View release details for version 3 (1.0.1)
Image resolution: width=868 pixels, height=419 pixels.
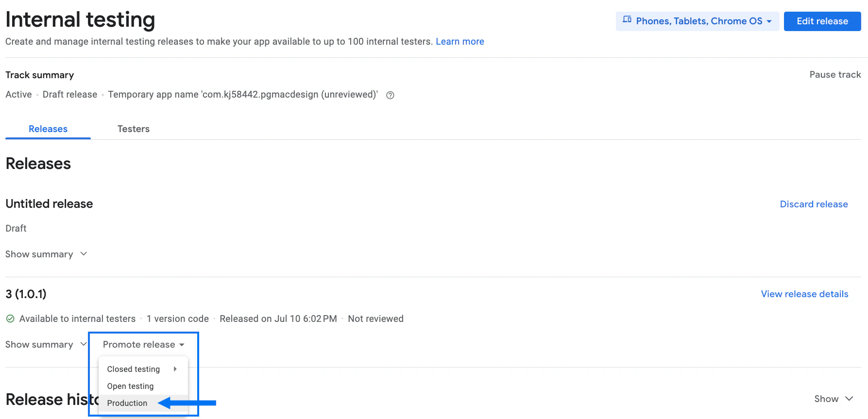(804, 294)
